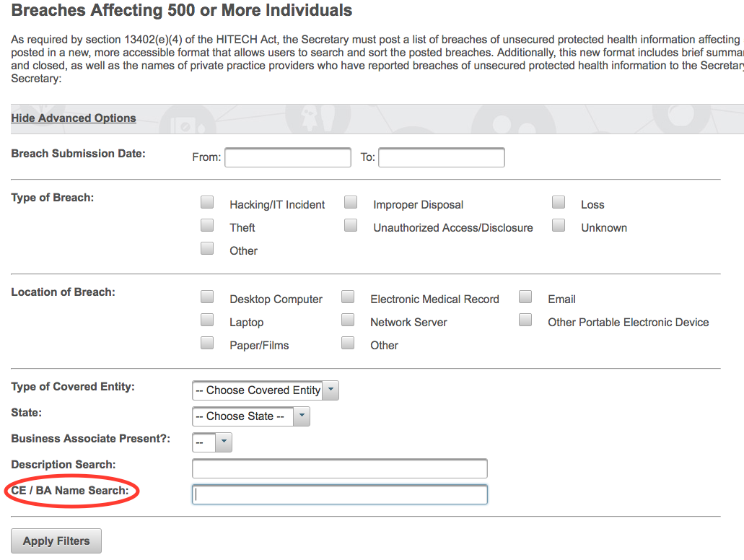Check the Hacking/IT Incident checkbox
Viewport: 744px width, 560px height.
(207, 203)
